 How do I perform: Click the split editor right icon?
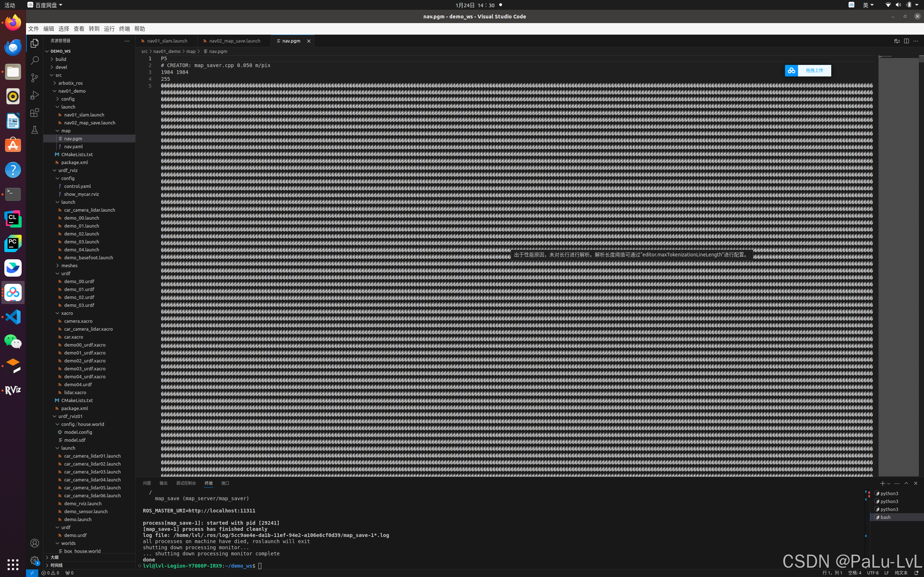click(x=906, y=41)
